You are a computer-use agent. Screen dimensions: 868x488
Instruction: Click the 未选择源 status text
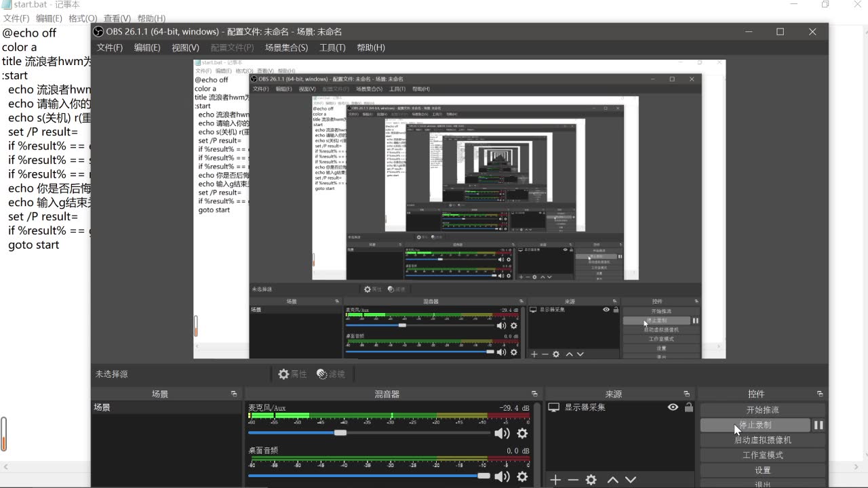[112, 374]
